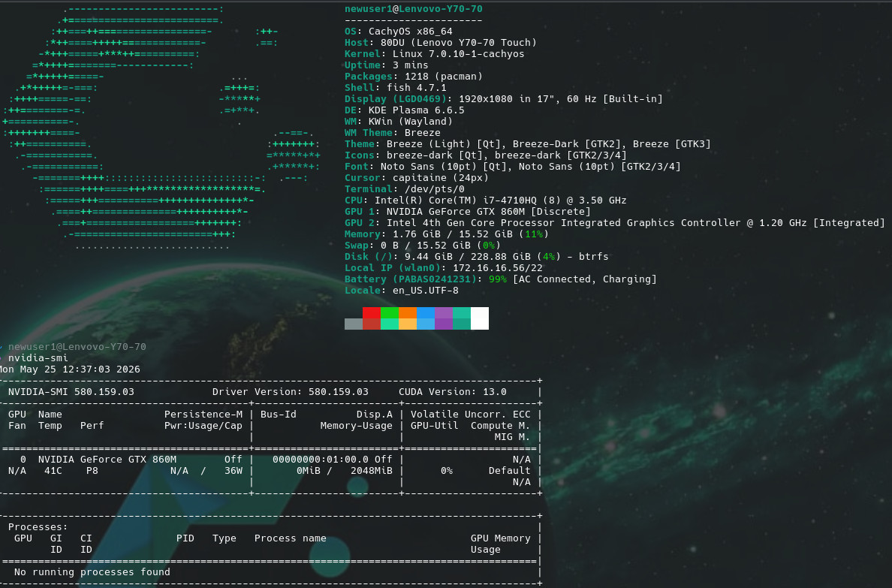Select the 'DE: KDE Plasma 6.6.5' line
Image resolution: width=892 pixels, height=588 pixels.
[x=405, y=110]
